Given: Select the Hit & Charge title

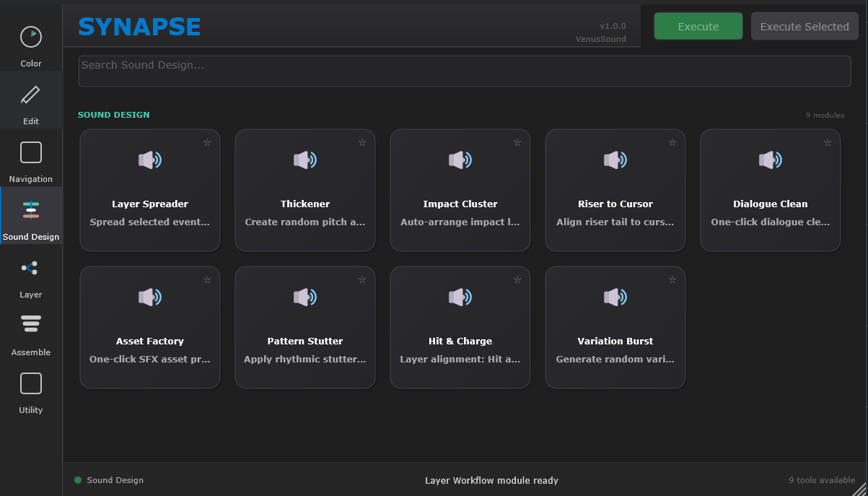Looking at the screenshot, I should pos(460,341).
